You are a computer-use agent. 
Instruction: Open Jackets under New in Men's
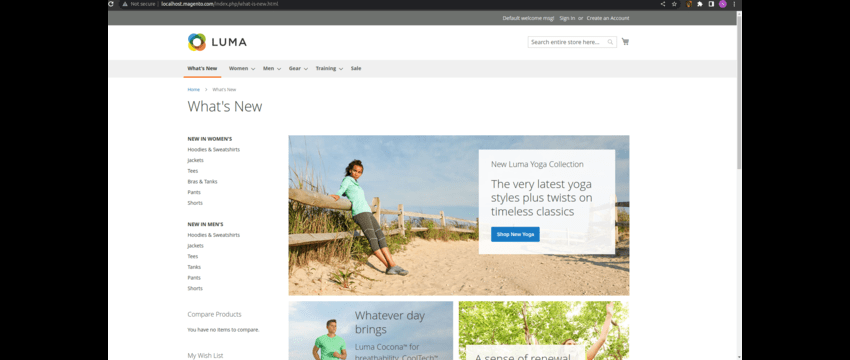(196, 246)
